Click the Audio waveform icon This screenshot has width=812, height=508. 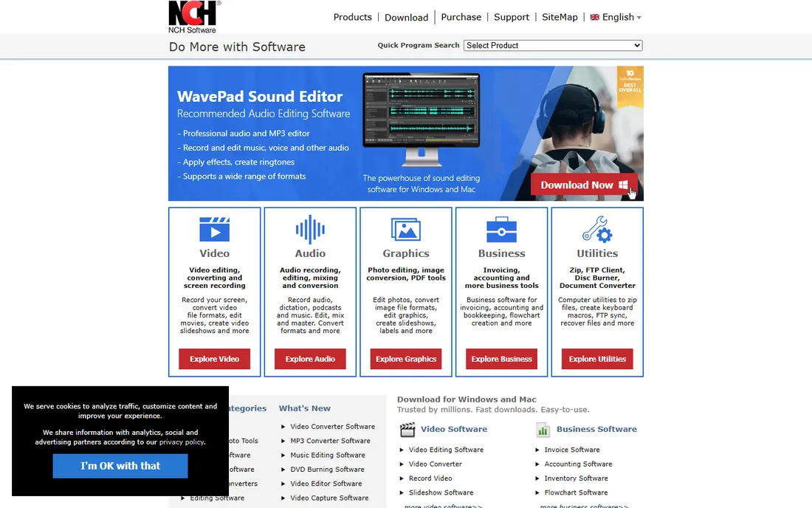[310, 229]
